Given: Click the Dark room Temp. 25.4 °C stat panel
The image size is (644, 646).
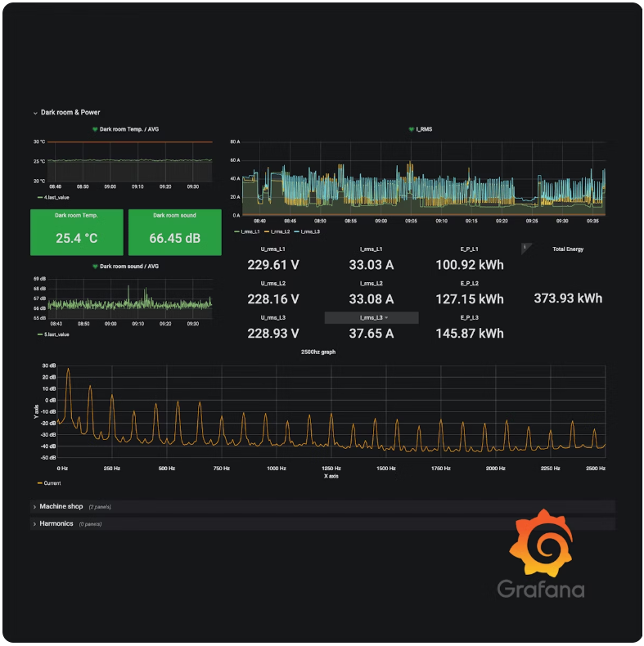Looking at the screenshot, I should [x=77, y=232].
